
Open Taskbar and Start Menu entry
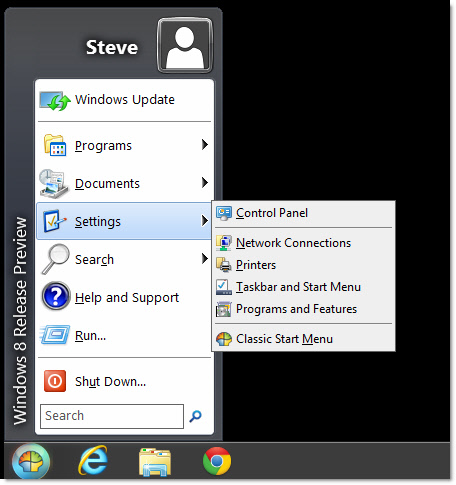point(304,287)
